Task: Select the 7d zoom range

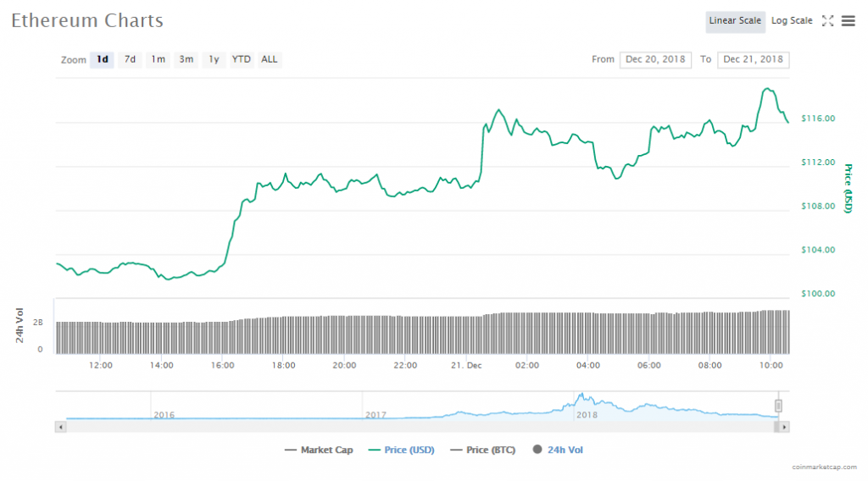Action: point(130,60)
